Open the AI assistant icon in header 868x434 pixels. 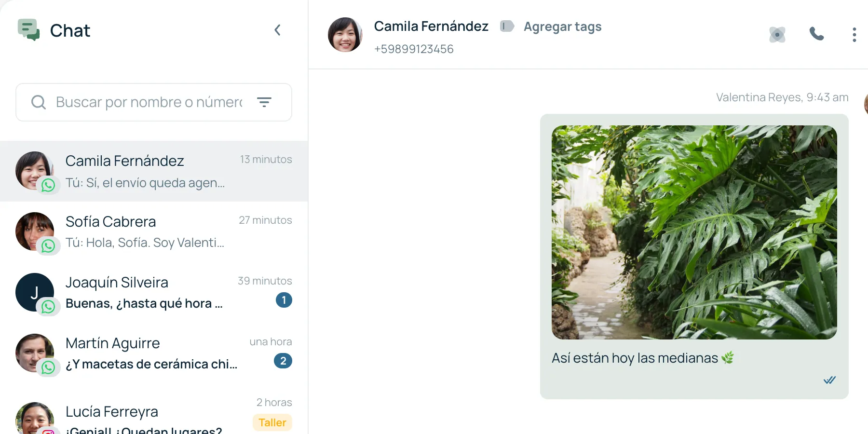(777, 35)
